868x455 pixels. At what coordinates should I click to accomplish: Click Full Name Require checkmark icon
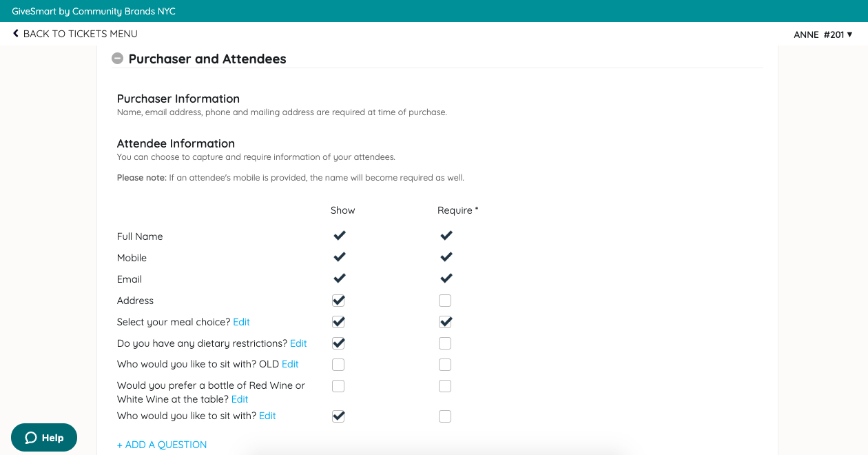click(x=446, y=236)
